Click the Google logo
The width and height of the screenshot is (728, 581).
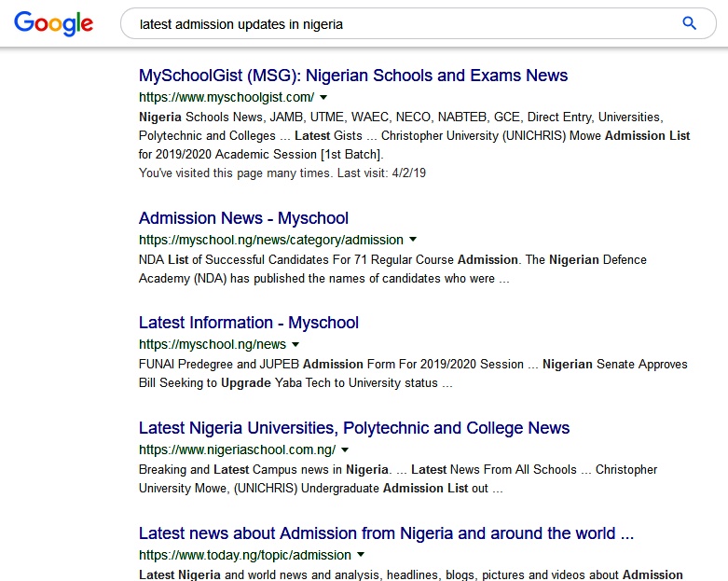coord(54,23)
